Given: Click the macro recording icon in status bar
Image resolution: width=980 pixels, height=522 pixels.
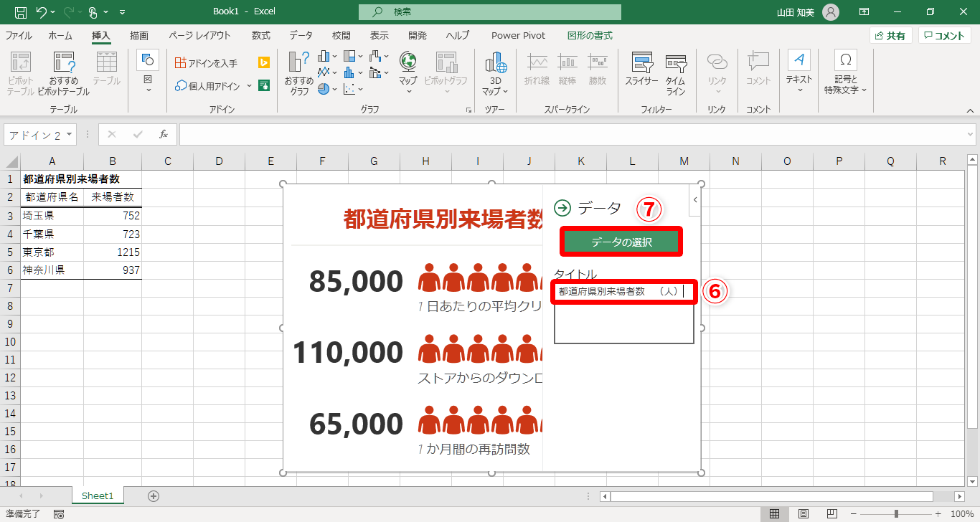Looking at the screenshot, I should 59,514.
